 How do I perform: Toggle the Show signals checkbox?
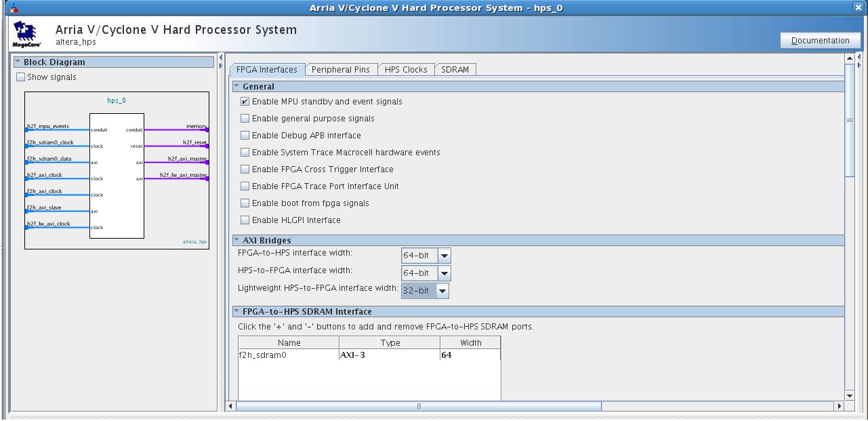click(x=20, y=77)
